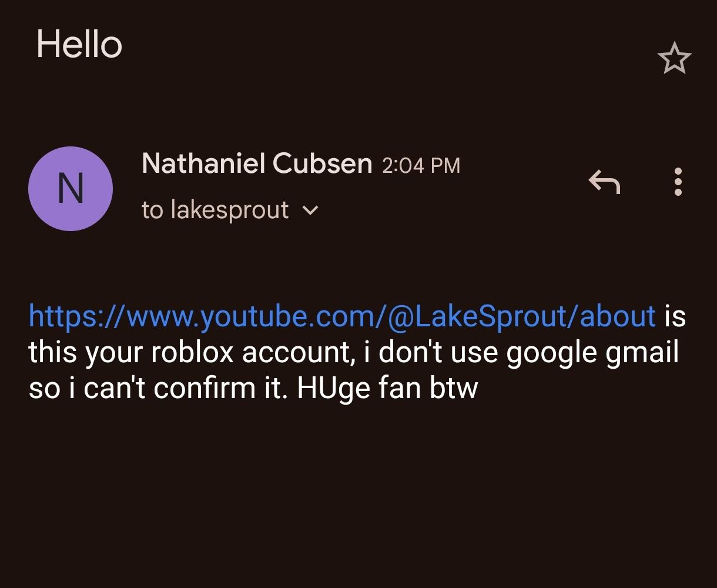
Task: Tap the purple N sender avatar
Action: point(71,189)
